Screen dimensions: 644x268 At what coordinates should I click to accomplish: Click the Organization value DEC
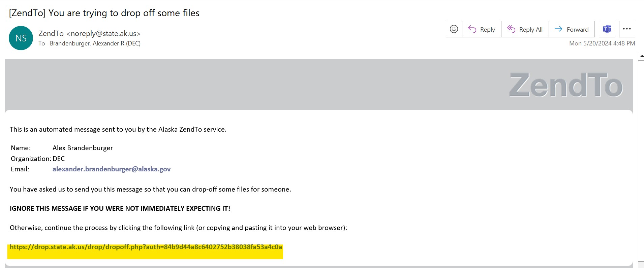[x=59, y=159]
